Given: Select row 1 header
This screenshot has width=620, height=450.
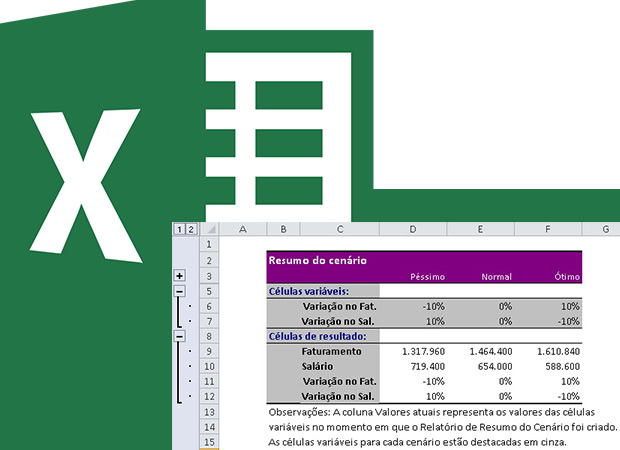Looking at the screenshot, I should (209, 244).
